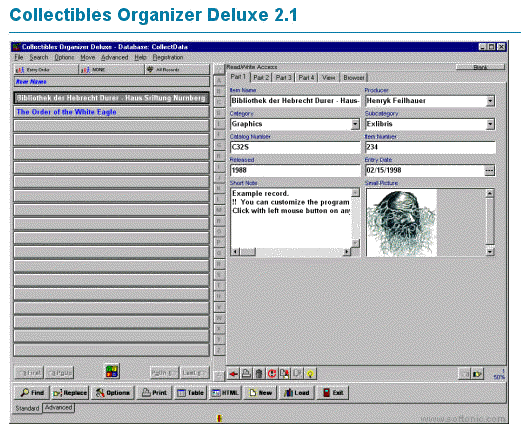This screenshot has width=521, height=437.
Task: Click the First navigation button
Action: click(x=29, y=373)
